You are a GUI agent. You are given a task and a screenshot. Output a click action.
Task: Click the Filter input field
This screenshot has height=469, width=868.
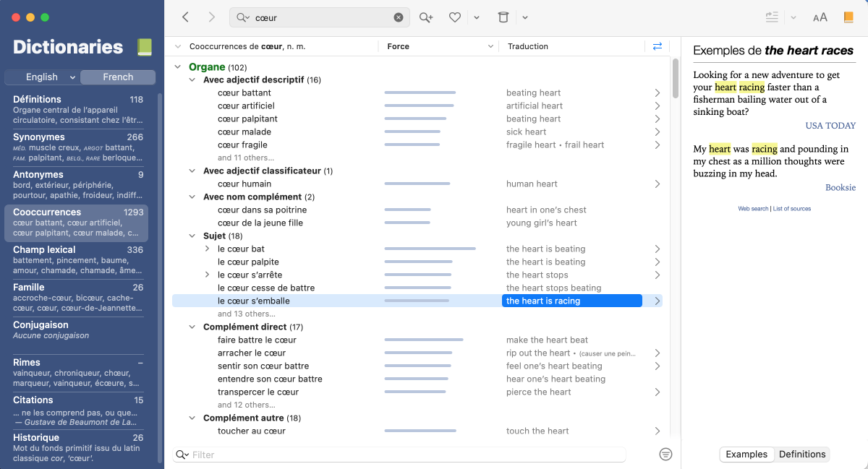(x=405, y=455)
